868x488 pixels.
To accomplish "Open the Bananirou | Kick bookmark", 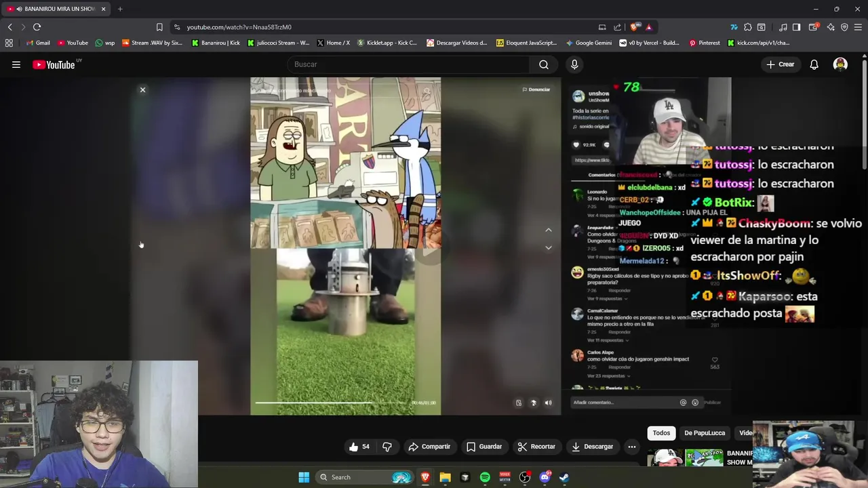I will [216, 43].
